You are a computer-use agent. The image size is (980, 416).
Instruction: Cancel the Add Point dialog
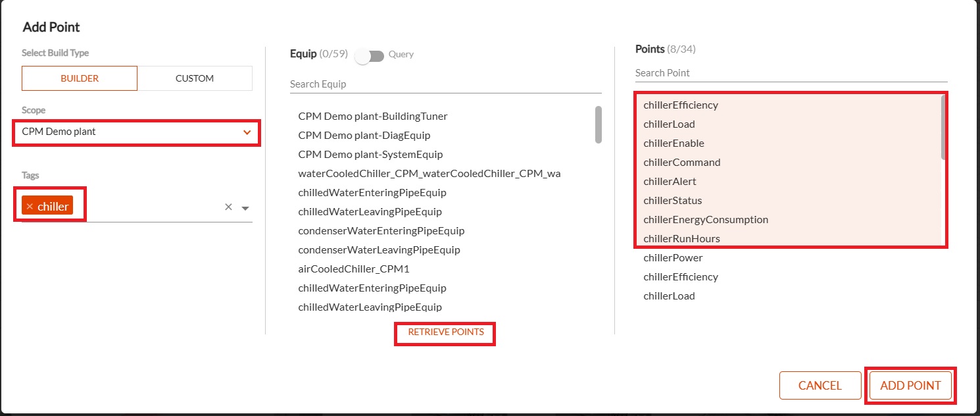click(820, 386)
